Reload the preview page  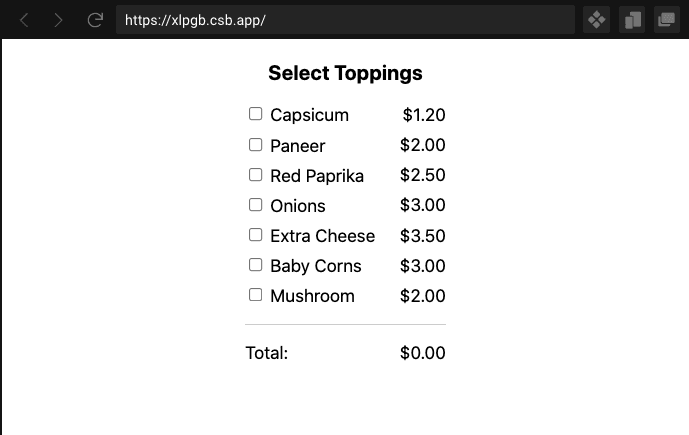coord(95,20)
